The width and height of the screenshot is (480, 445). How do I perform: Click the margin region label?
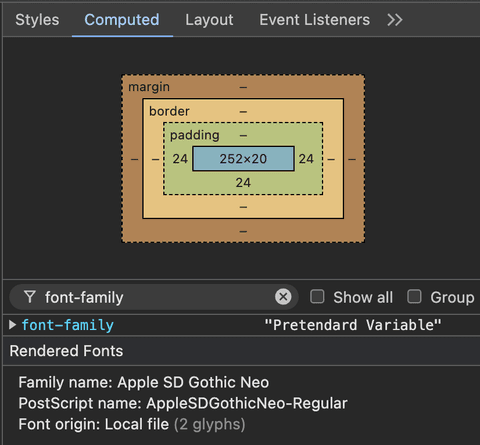[x=149, y=87]
